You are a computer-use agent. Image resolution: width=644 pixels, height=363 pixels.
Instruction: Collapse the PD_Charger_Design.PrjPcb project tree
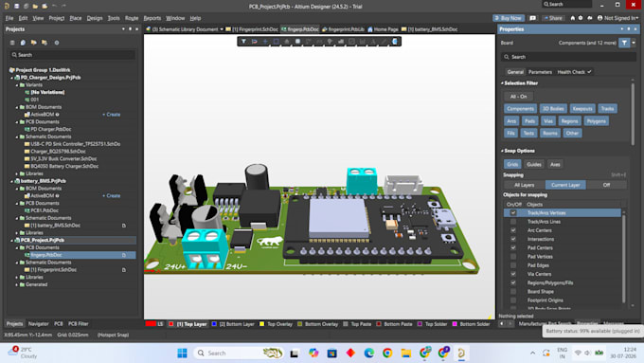point(12,78)
